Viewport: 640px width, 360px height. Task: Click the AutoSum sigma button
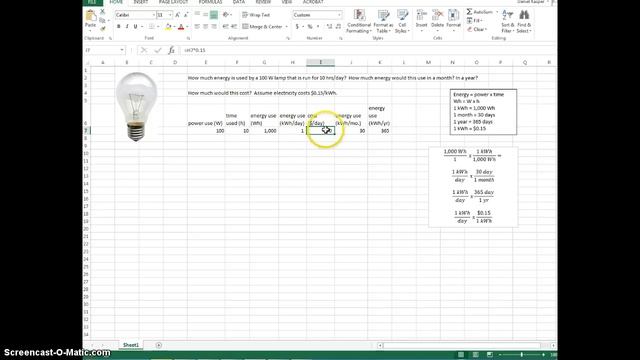click(x=480, y=12)
